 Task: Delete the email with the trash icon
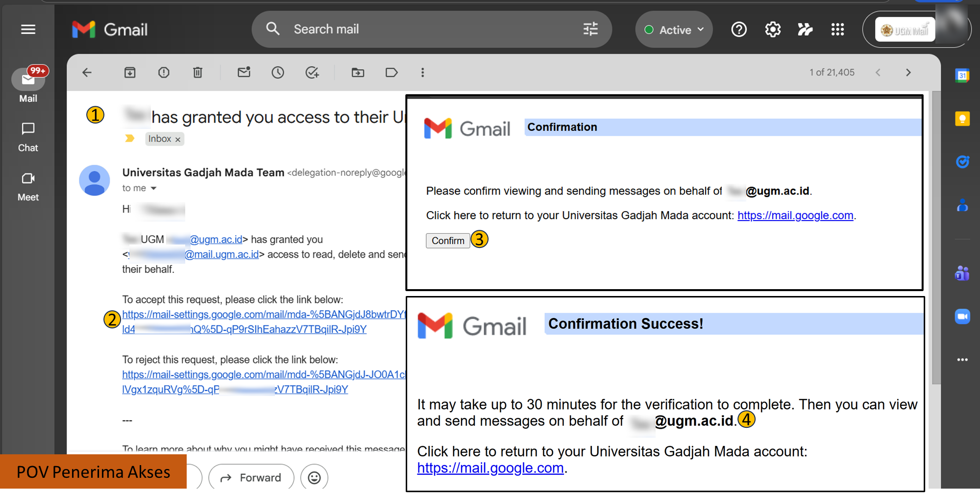197,73
